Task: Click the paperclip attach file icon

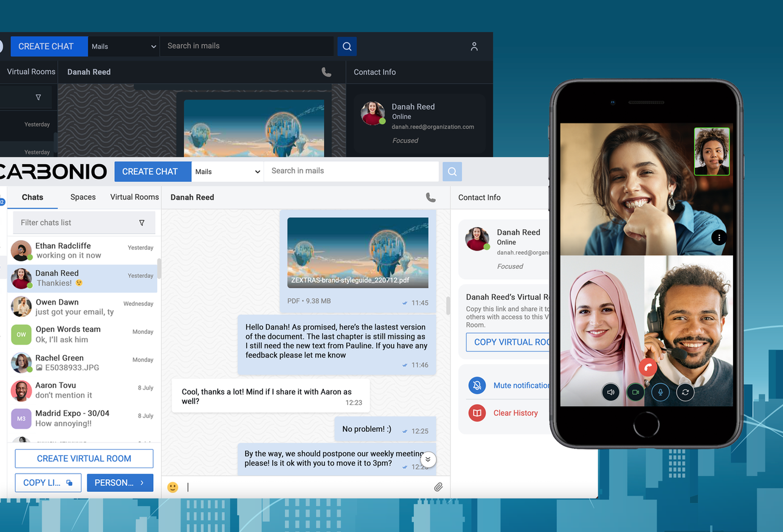Action: pyautogui.click(x=438, y=487)
